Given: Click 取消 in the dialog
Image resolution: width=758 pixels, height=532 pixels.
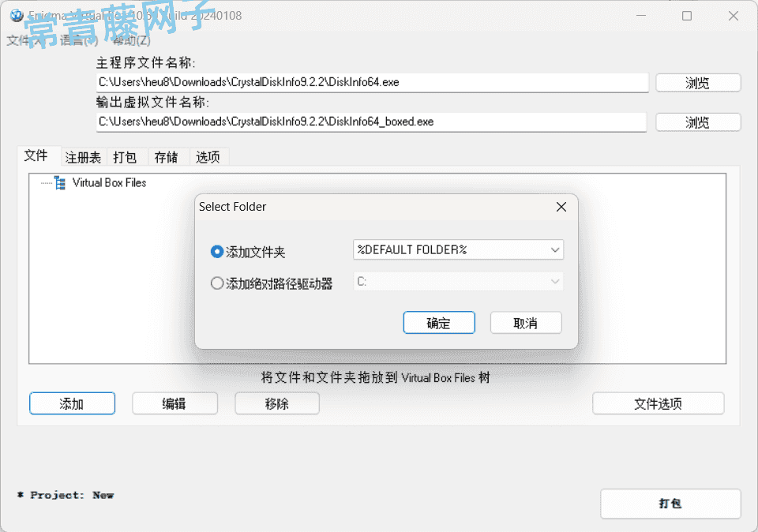Looking at the screenshot, I should pyautogui.click(x=526, y=323).
